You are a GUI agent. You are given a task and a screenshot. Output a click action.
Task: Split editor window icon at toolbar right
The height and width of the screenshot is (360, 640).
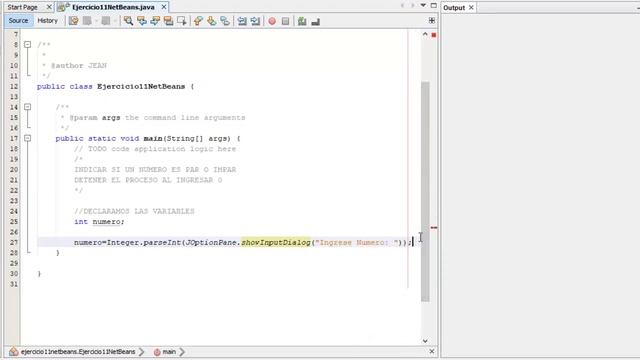(432, 20)
